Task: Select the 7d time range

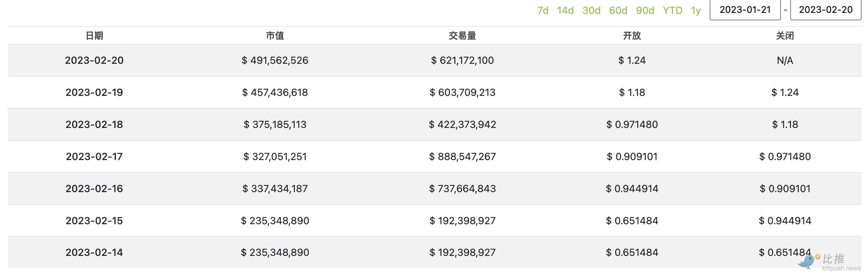Action: tap(542, 11)
